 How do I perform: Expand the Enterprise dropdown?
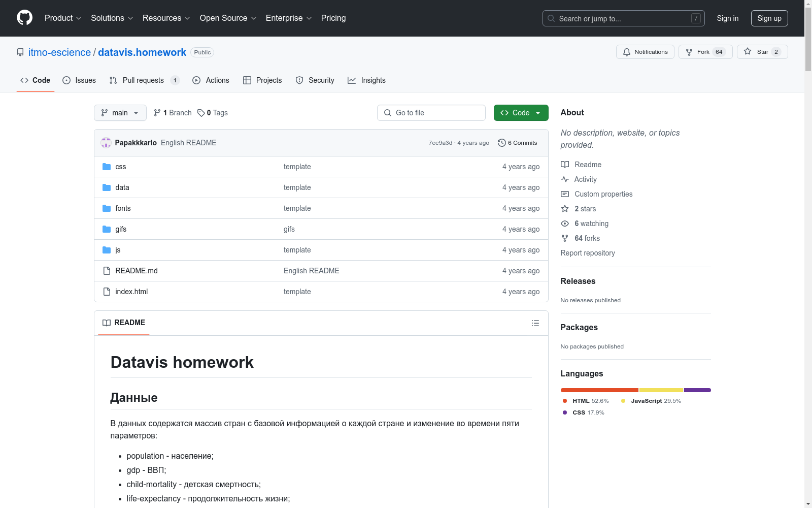point(289,18)
